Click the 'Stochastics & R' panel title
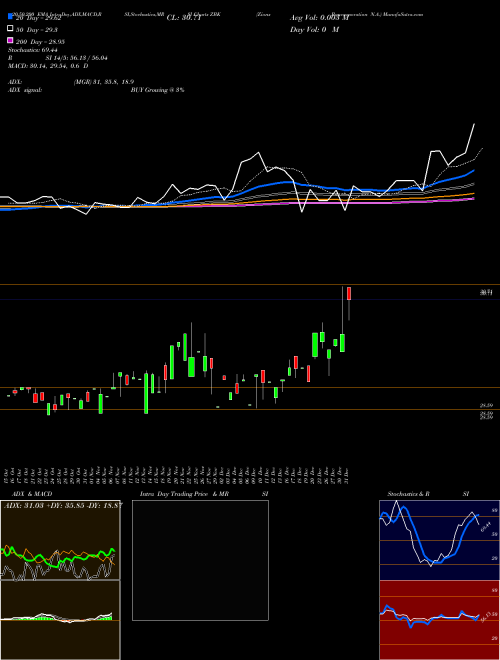 tap(408, 494)
